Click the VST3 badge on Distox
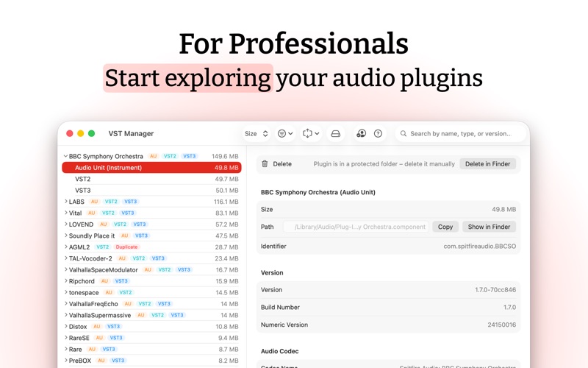588x368 pixels. pos(114,326)
